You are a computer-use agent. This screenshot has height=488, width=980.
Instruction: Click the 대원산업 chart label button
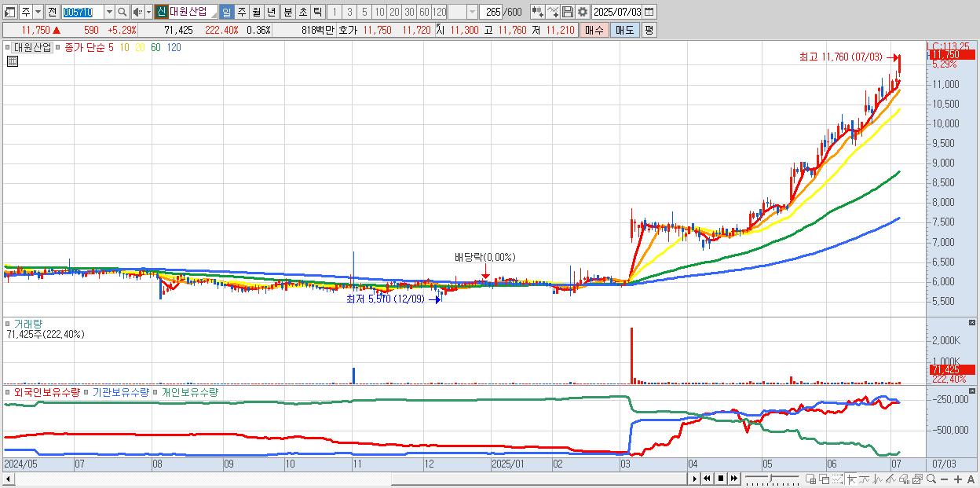coord(33,47)
